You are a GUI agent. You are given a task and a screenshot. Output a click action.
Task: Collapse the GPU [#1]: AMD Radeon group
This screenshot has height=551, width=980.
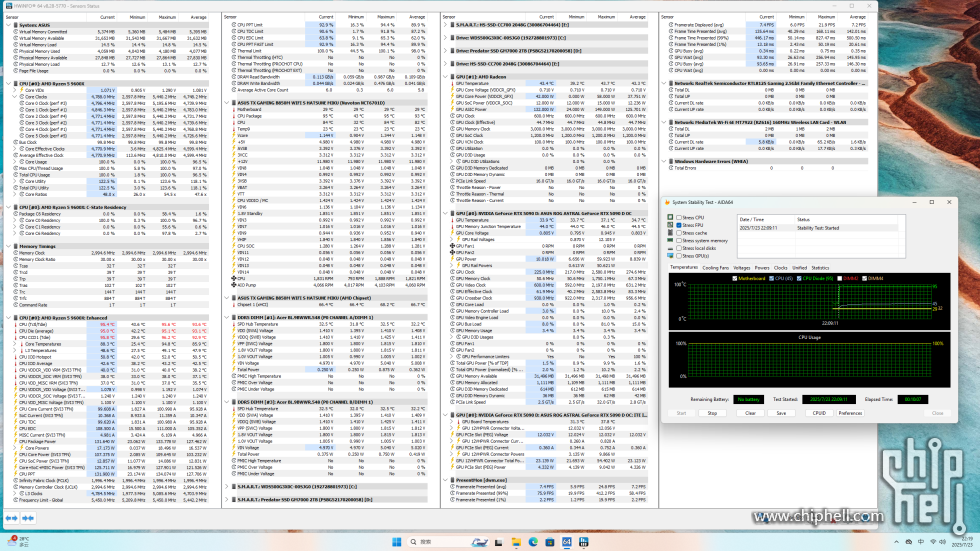pos(446,77)
